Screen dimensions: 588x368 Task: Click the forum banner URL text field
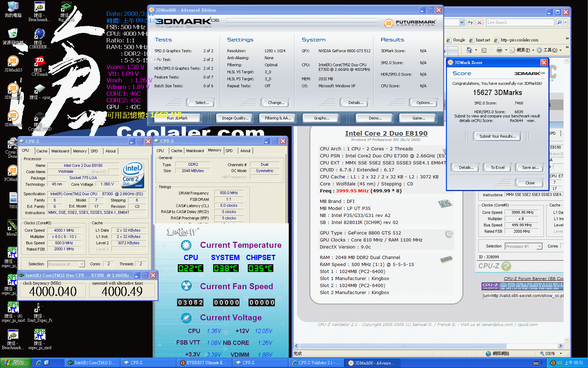[523, 296]
